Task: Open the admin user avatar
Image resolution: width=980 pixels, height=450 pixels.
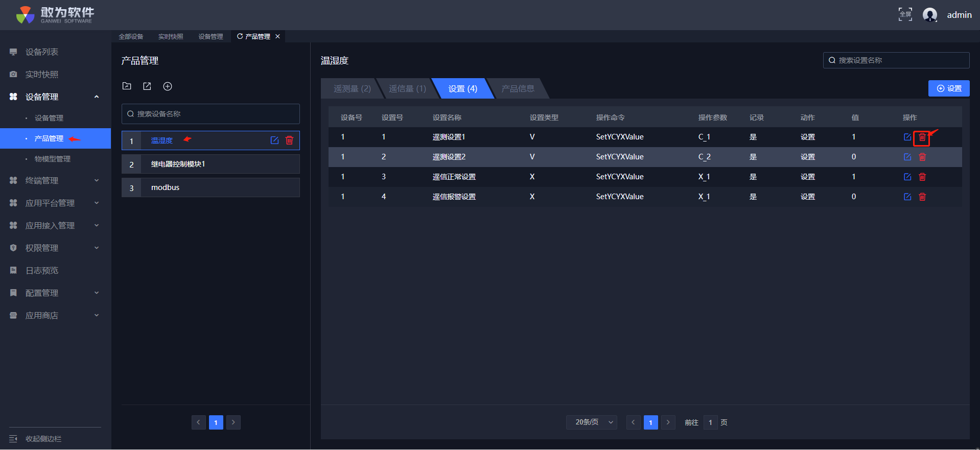Action: 930,15
